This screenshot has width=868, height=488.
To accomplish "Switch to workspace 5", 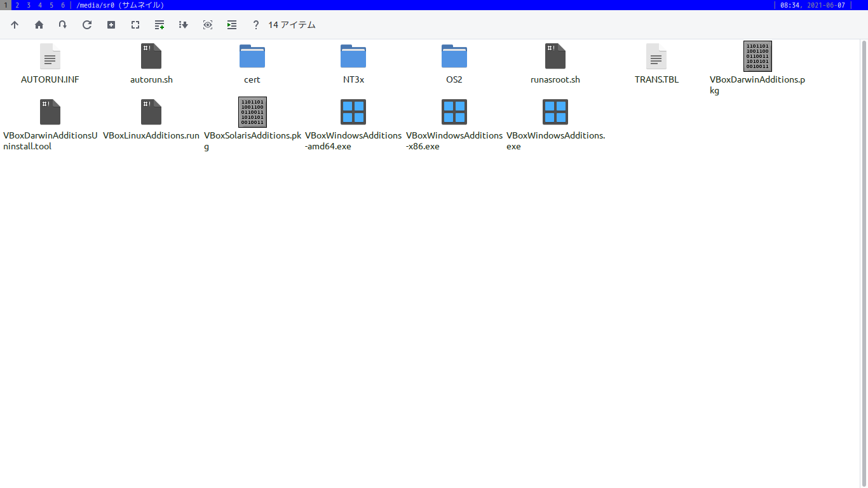I will (51, 5).
